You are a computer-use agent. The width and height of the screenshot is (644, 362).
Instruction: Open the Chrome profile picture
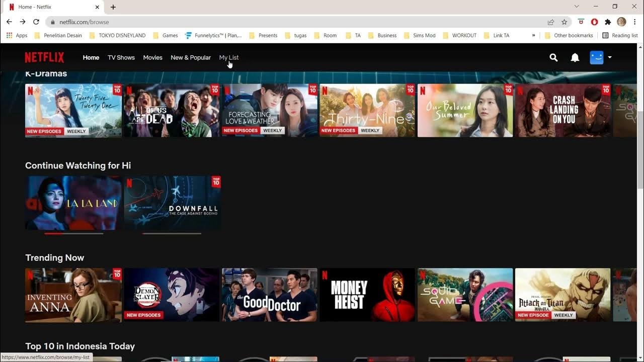click(x=621, y=22)
